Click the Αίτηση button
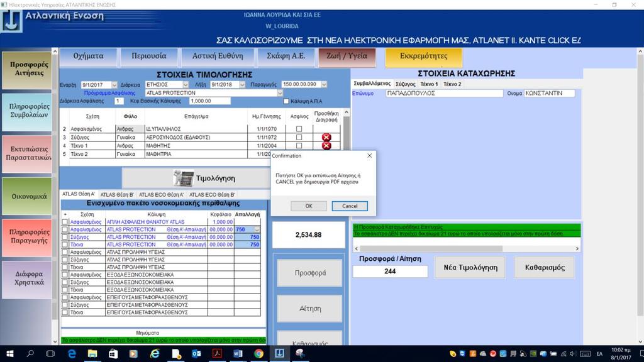Screen dimensions: 644x362 coord(310,309)
